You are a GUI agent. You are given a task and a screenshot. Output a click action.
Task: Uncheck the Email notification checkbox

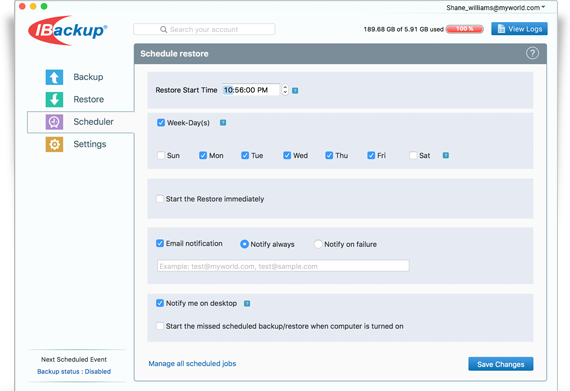point(160,243)
